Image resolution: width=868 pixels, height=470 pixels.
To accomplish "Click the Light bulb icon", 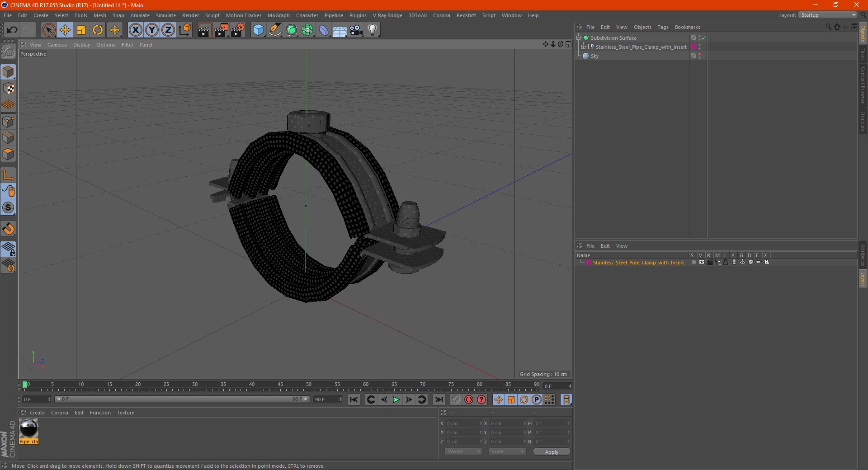I will (372, 30).
